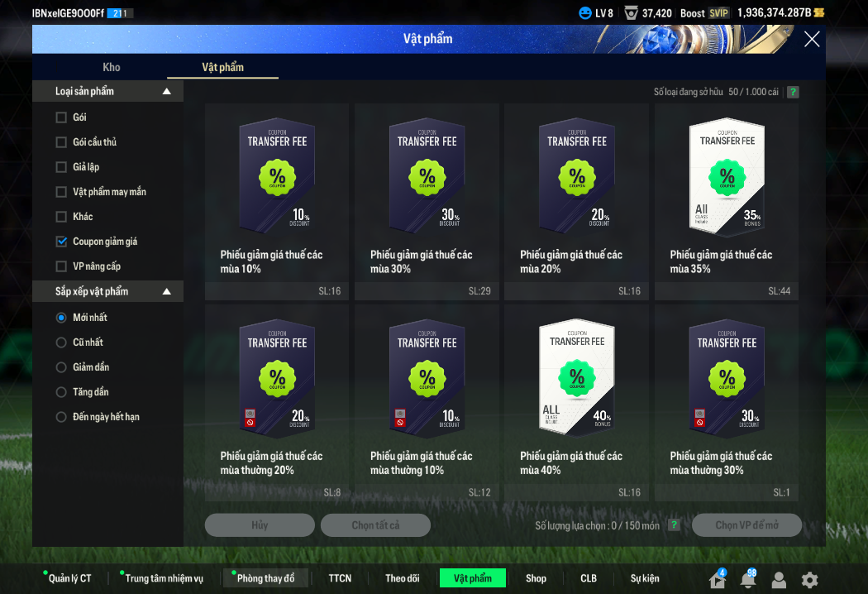Open the Shop menu in bottom bar
The image size is (868, 594).
pyautogui.click(x=536, y=578)
